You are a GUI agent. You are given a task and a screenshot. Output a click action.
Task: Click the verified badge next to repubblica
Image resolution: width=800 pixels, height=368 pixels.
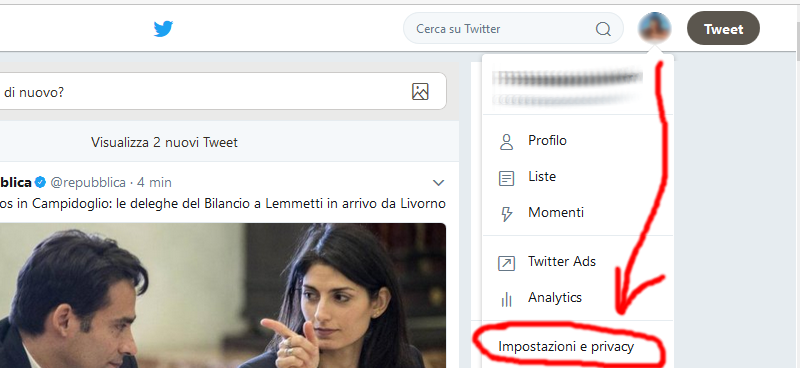coord(40,182)
